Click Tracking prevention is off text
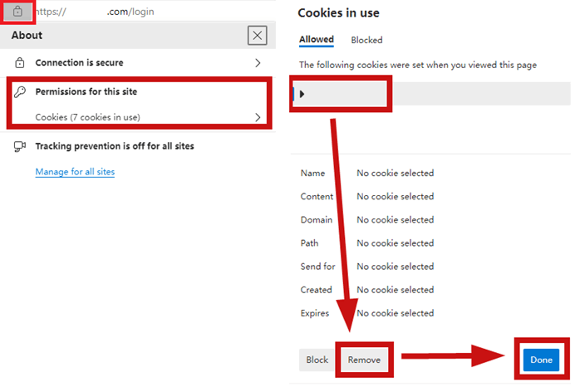 (115, 146)
